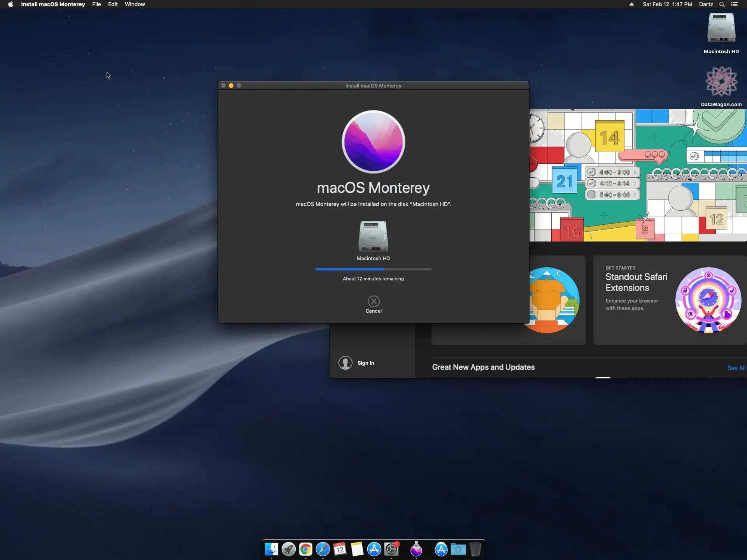The image size is (747, 560).
Task: Open the Edit menu
Action: click(113, 4)
